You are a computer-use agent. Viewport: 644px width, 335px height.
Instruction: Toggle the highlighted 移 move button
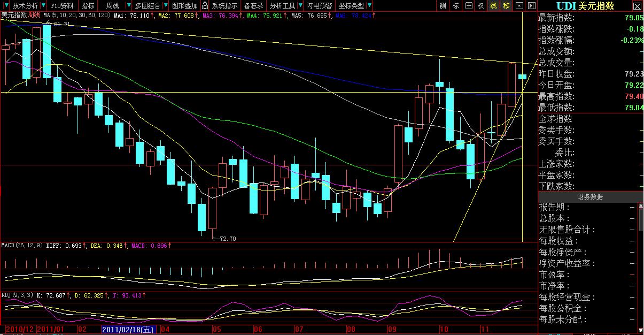[x=506, y=6]
